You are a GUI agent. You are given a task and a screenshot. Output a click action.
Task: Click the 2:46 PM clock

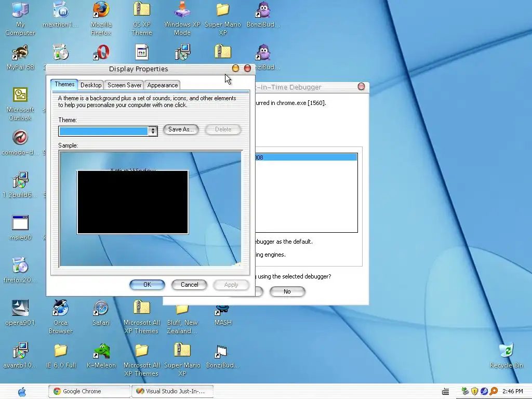[512, 391]
